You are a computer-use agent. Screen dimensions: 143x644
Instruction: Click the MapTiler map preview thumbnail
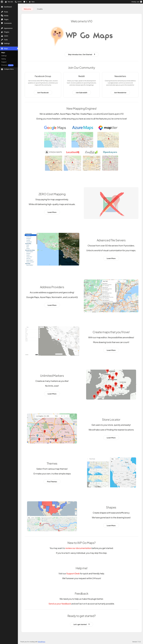pyautogui.click(x=108, y=140)
